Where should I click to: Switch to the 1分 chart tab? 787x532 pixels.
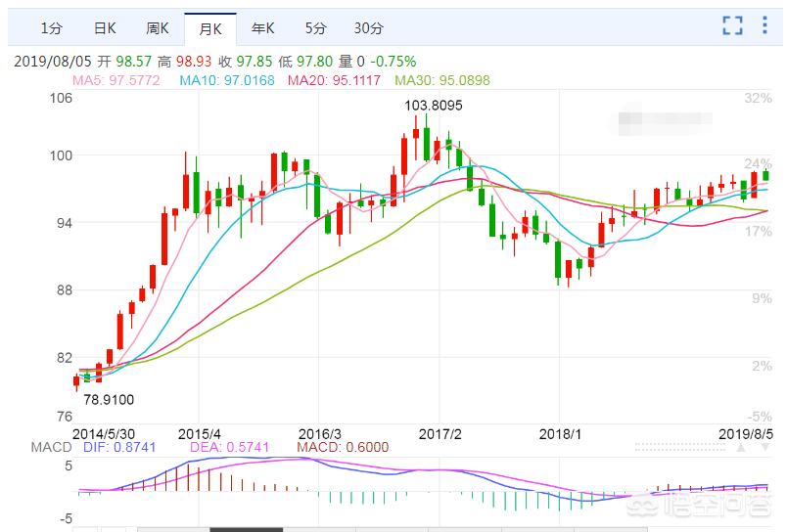tap(52, 28)
